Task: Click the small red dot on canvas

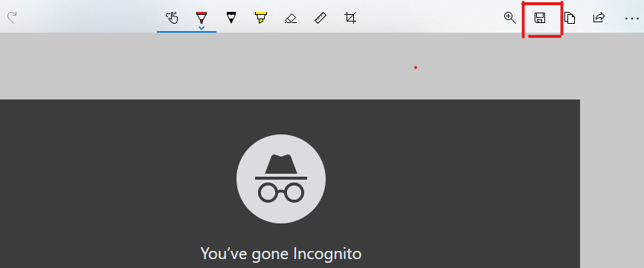Action: point(416,68)
